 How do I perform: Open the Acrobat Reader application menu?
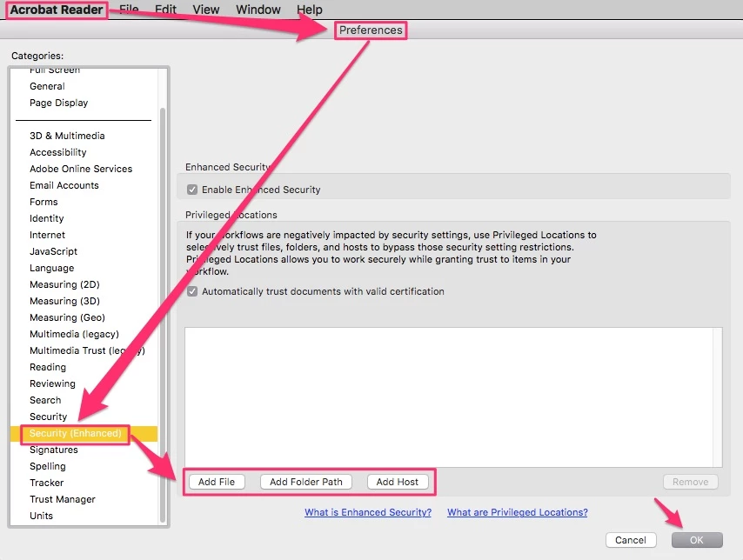57,10
